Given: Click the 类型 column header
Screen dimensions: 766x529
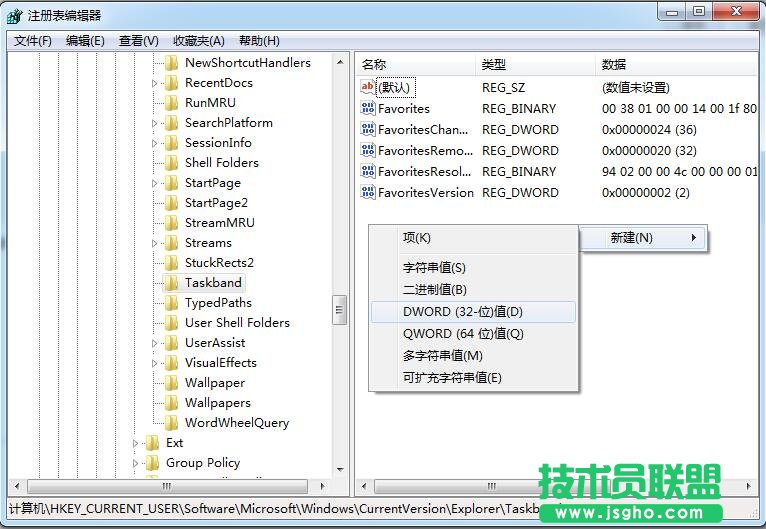Looking at the screenshot, I should [535, 64].
